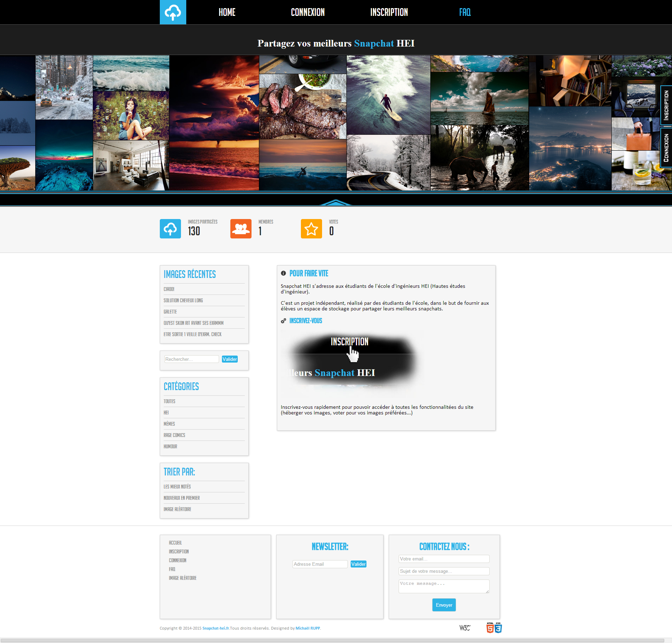Click the blue images partagées cloud icon
The image size is (672, 643).
[x=170, y=229]
